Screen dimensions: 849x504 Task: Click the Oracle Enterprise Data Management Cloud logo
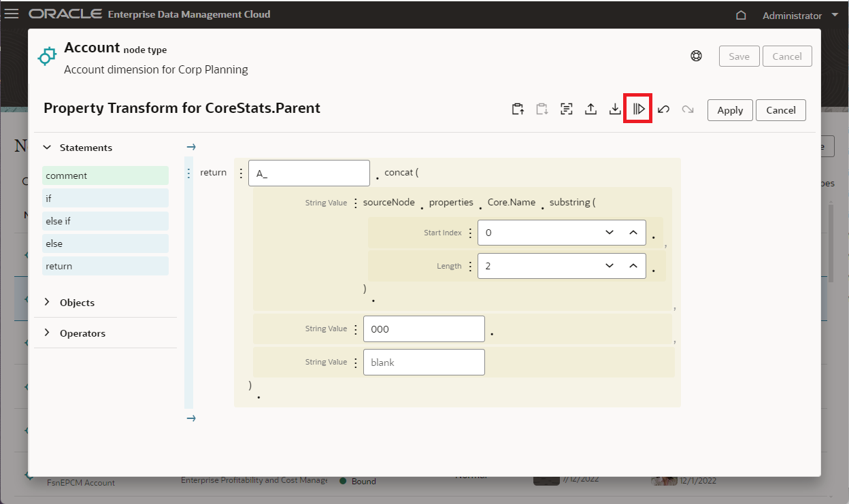(x=149, y=14)
